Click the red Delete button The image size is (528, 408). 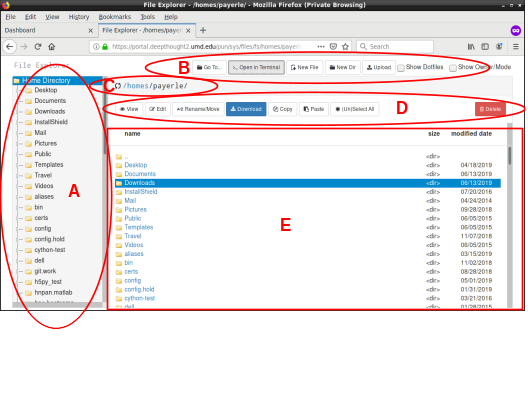click(x=490, y=109)
